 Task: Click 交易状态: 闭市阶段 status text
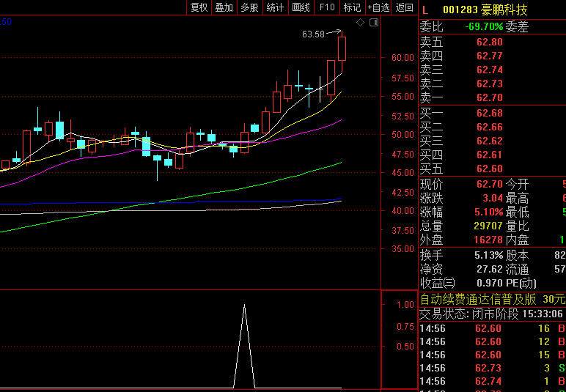point(469,314)
